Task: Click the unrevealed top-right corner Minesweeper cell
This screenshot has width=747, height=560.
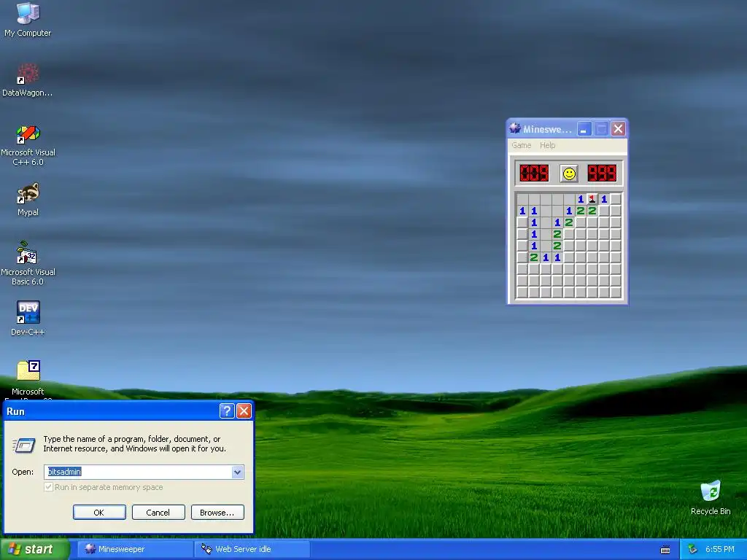Action: [x=616, y=199]
